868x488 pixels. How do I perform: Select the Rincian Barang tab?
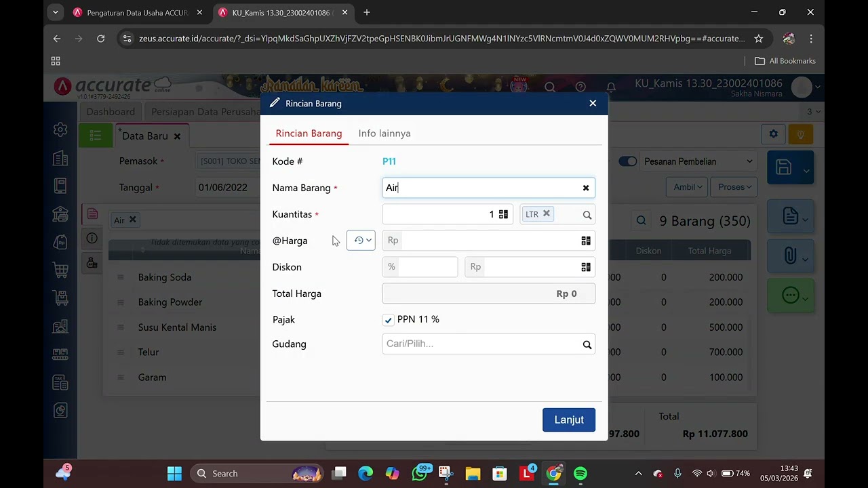point(309,134)
